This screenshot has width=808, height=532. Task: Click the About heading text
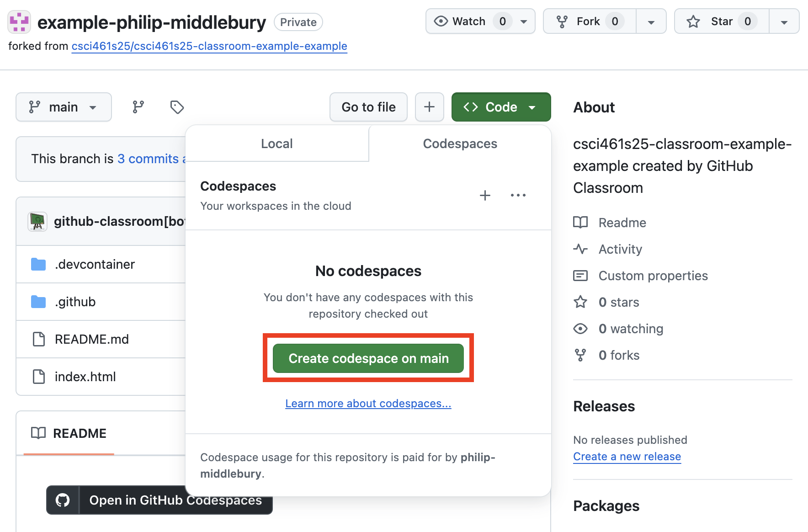(594, 107)
